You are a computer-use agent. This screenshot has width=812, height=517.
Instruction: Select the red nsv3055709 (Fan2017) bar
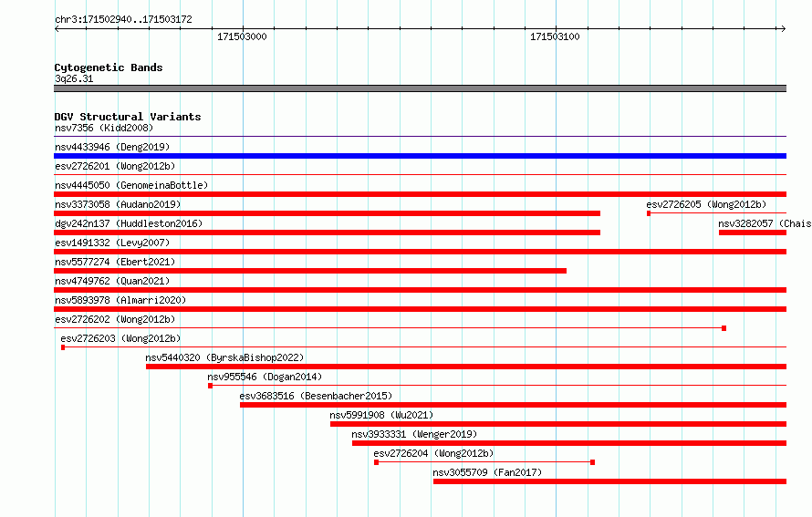[x=610, y=481]
